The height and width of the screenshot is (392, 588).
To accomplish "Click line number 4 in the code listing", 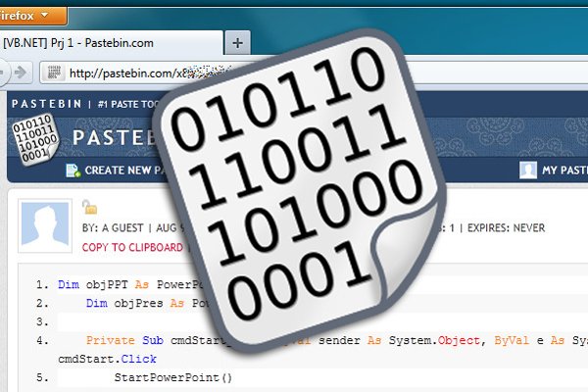I will pyautogui.click(x=42, y=340).
